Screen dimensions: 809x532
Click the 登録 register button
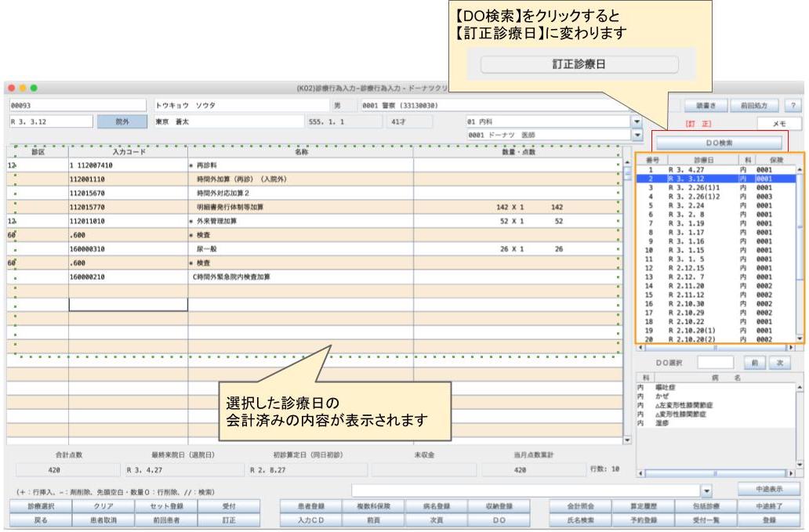[x=770, y=519]
